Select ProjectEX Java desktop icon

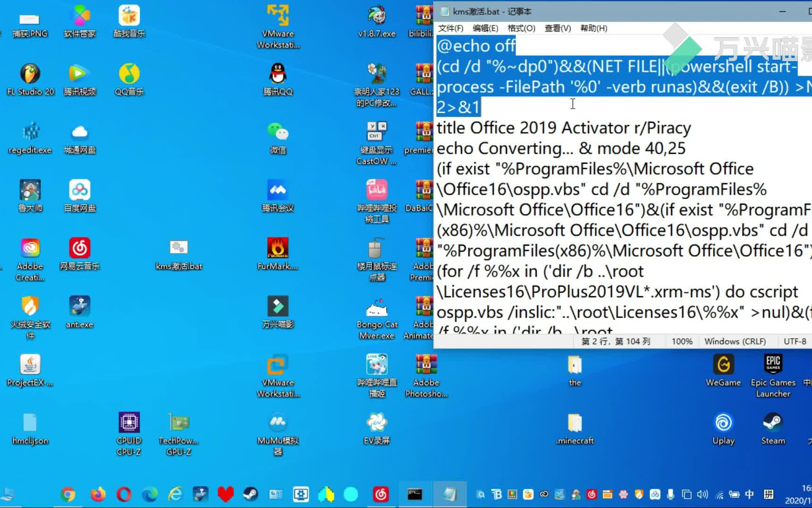tap(30, 371)
